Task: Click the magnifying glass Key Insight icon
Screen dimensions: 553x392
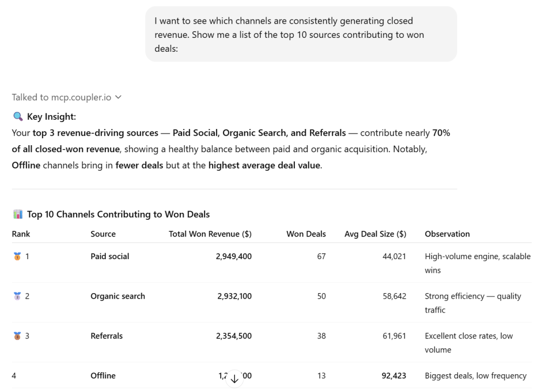Action: 18,117
